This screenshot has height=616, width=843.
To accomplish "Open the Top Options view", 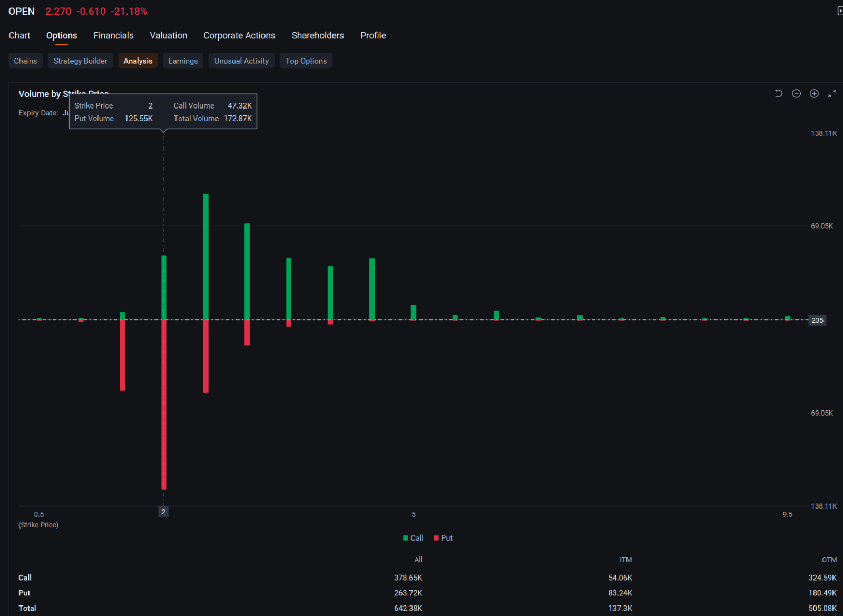I will point(306,61).
